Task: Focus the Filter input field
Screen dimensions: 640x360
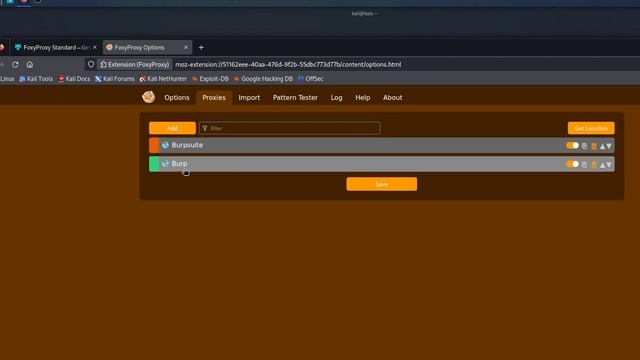Action: [290, 128]
